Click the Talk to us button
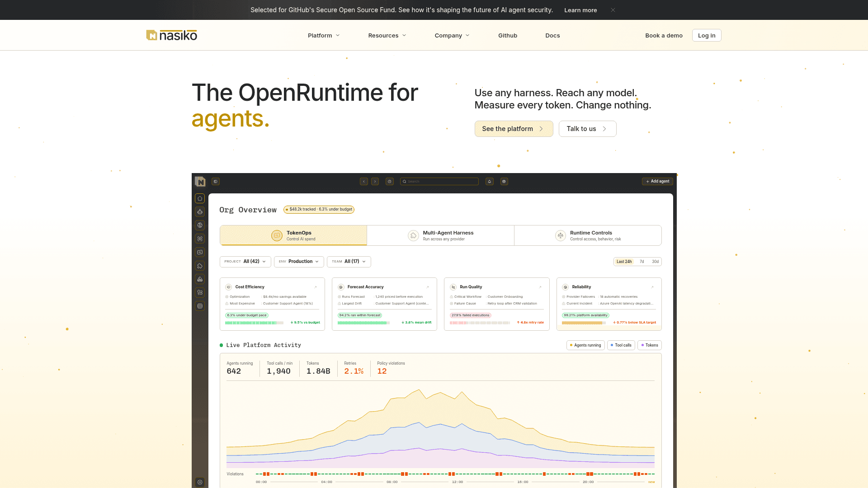 [x=587, y=129]
